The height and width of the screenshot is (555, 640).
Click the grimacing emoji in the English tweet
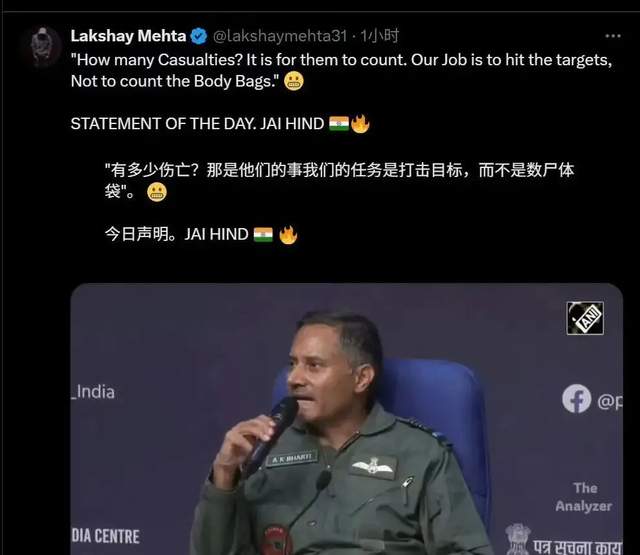[294, 81]
